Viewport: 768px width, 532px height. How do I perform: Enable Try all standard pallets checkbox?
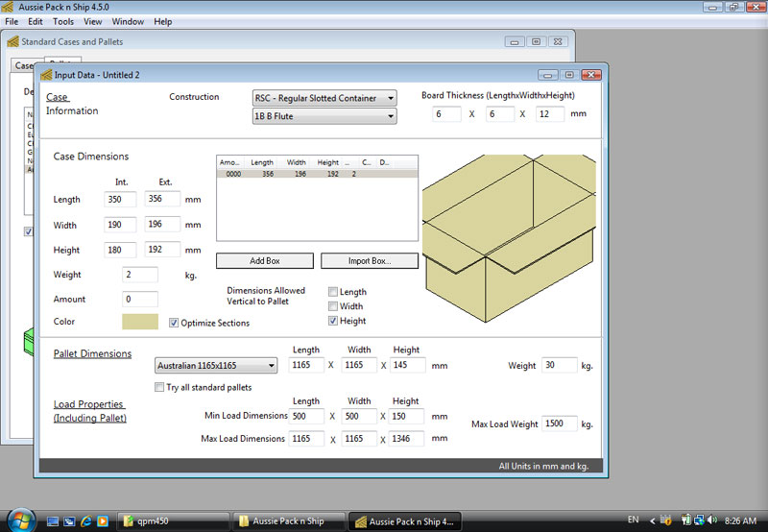(159, 387)
